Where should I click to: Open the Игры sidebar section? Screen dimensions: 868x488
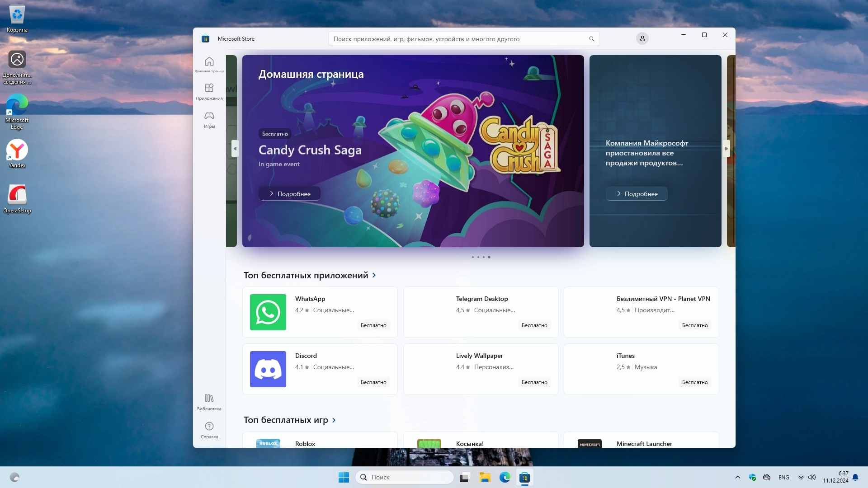click(x=209, y=119)
